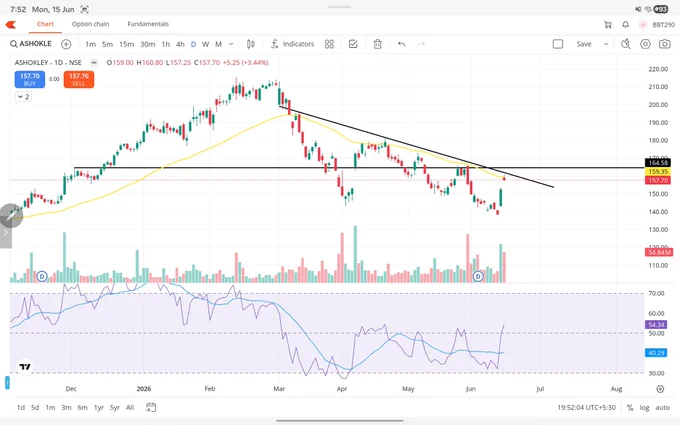Open the 19:52:04 UTC+5:30 timezone menu

586,408
